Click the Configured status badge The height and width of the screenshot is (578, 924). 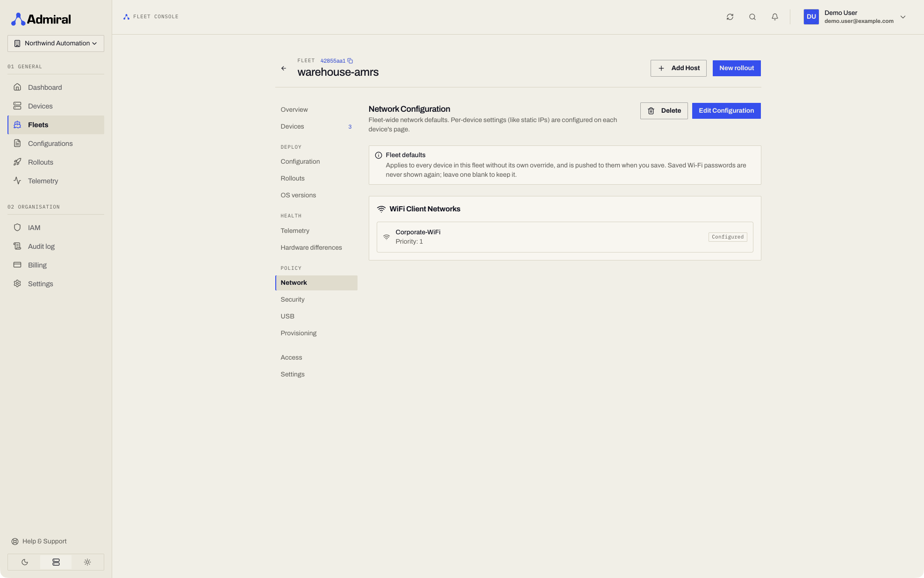click(727, 237)
